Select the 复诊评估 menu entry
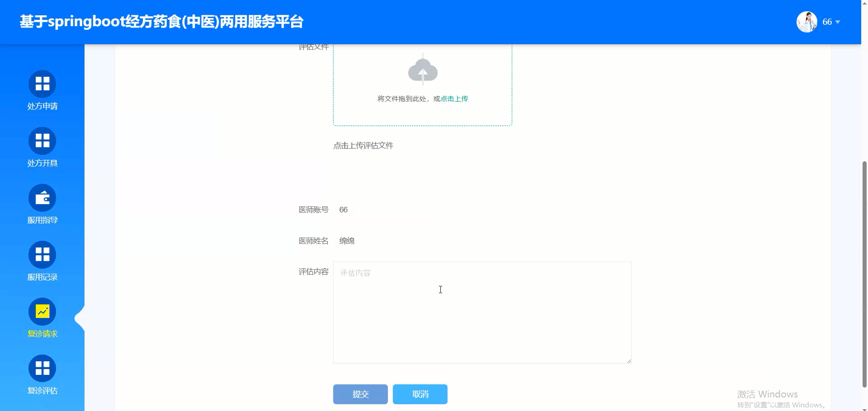868x411 pixels. [42, 390]
